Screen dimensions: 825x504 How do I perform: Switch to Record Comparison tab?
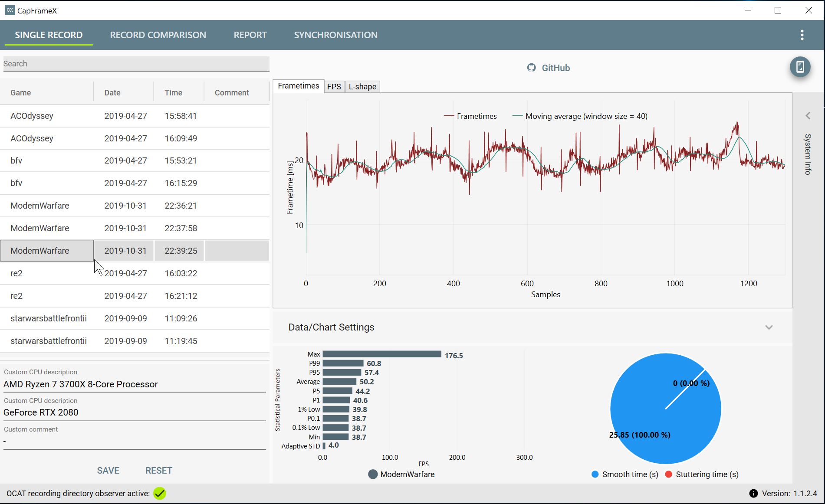(158, 35)
